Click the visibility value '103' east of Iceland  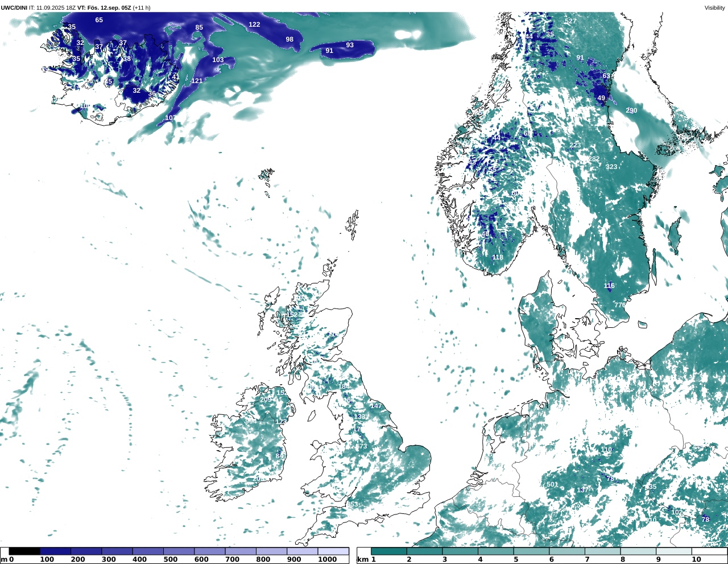[x=218, y=60]
